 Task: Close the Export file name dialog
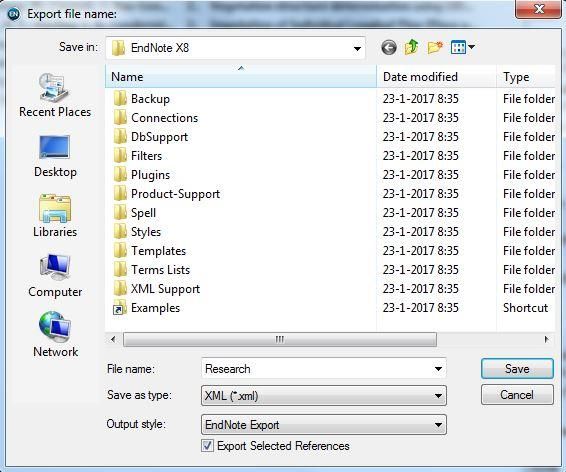(x=539, y=9)
